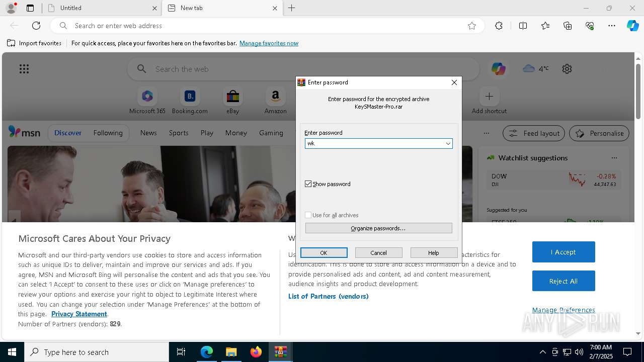Open Browser essentials heart icon
This screenshot has width=644, height=362.
coord(590,26)
